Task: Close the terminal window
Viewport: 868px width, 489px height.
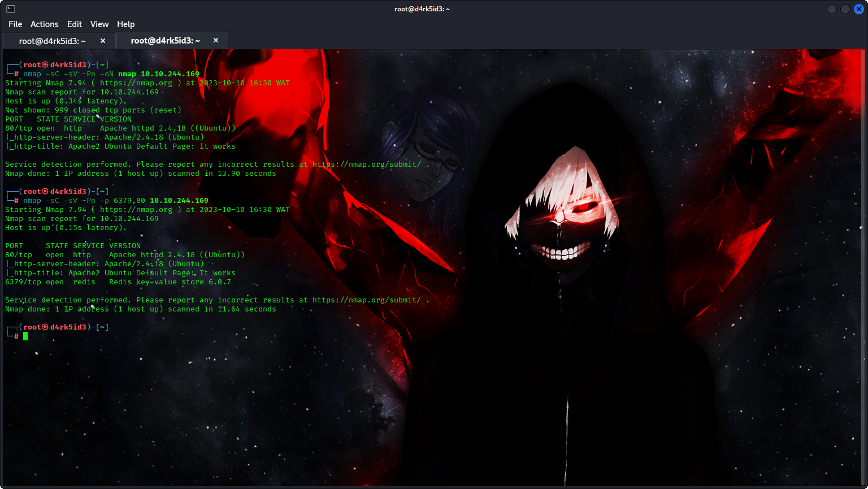Action: click(x=859, y=9)
